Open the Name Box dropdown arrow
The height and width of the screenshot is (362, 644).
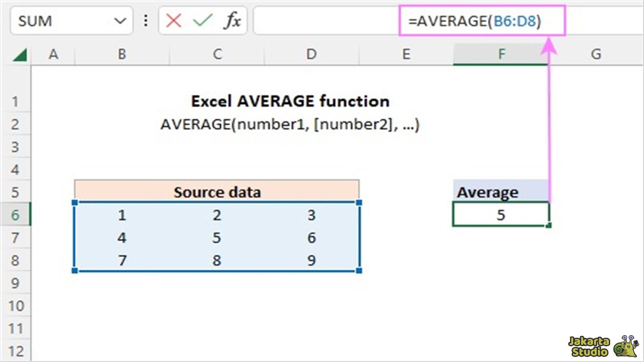pos(119,21)
